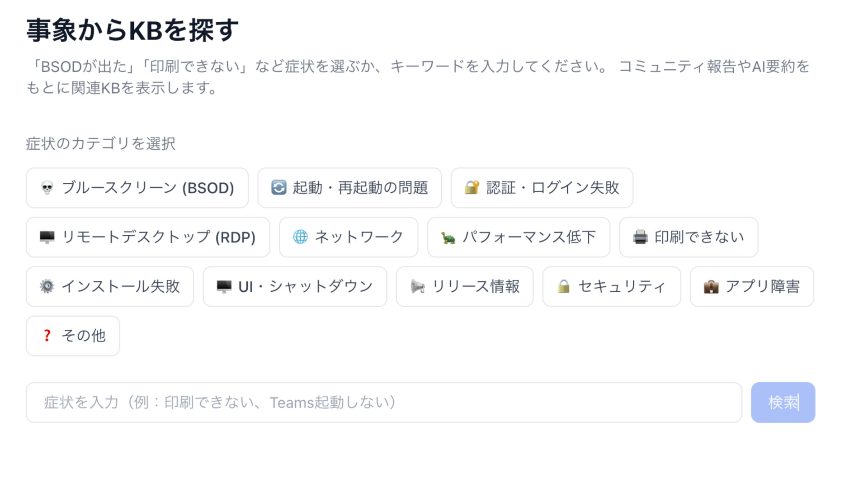Click the globe icon for ネットワーク
The width and height of the screenshot is (868, 498).
point(300,237)
